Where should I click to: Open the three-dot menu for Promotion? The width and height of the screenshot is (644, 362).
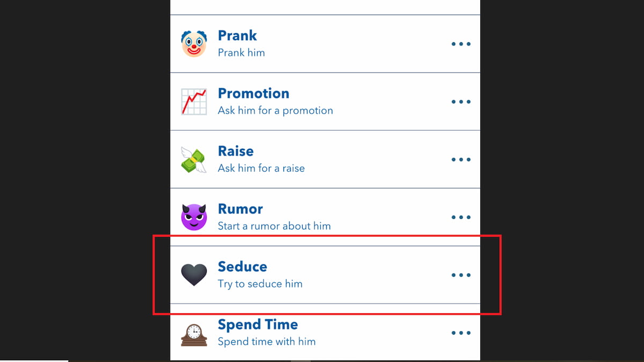click(461, 102)
